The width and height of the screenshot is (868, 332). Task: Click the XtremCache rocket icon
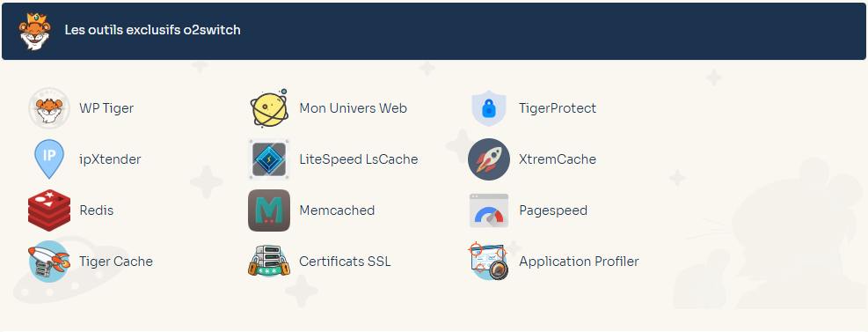[x=489, y=159]
